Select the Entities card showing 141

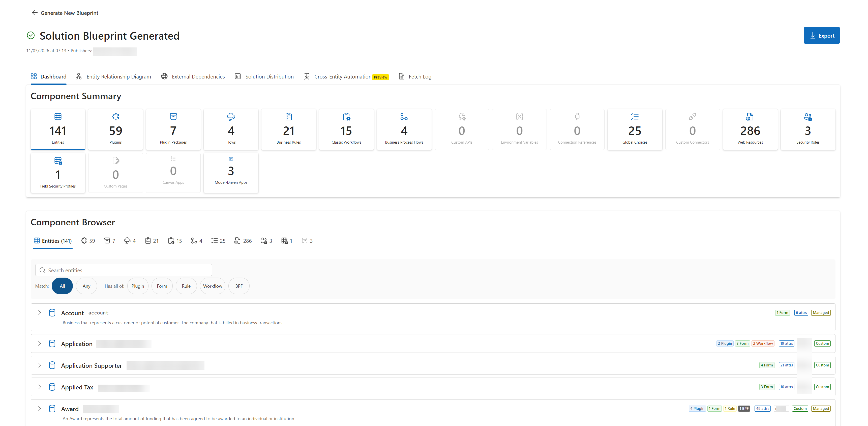58,129
